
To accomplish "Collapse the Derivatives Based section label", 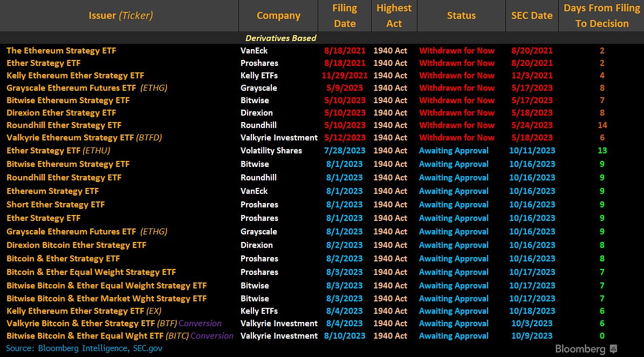I will (280, 38).
